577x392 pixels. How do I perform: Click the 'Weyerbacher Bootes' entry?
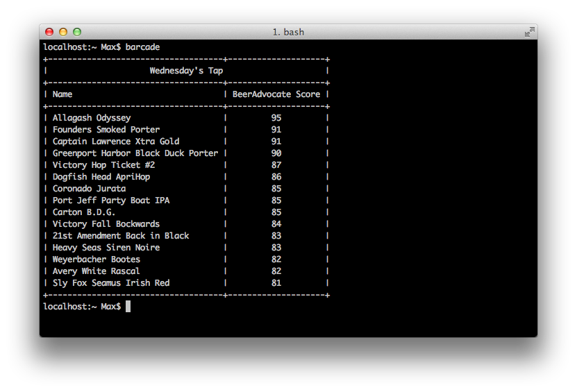pos(97,259)
